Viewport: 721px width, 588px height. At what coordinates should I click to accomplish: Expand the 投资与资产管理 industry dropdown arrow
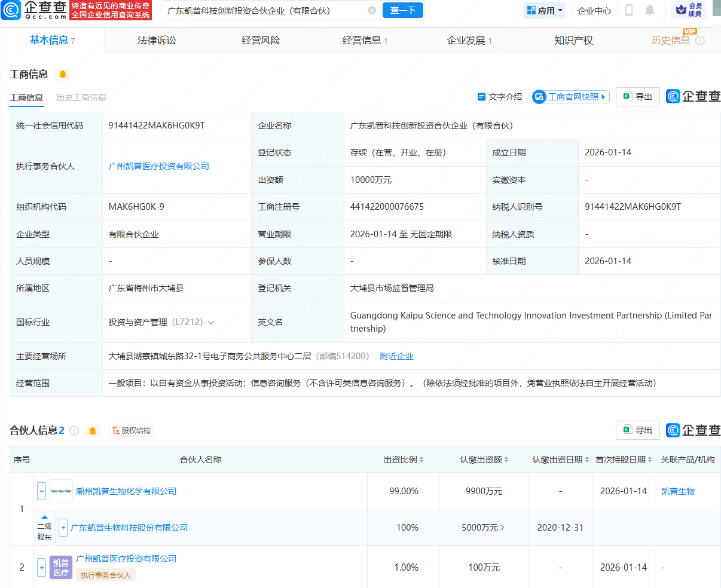coord(210,323)
